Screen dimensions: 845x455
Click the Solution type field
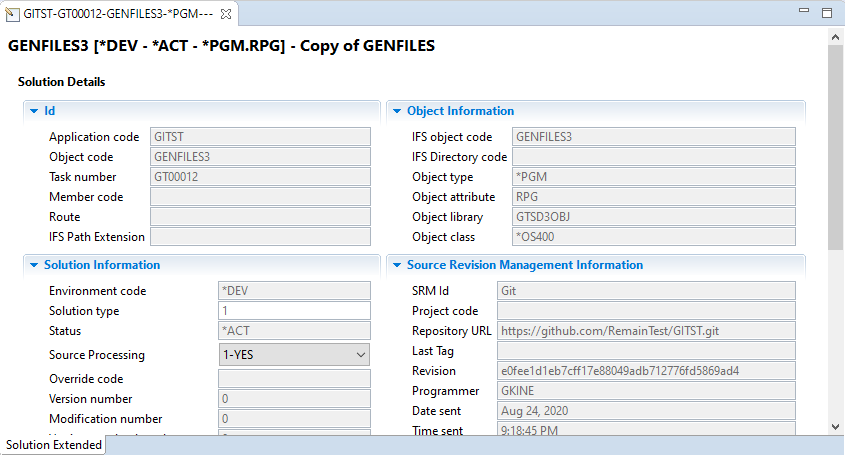click(294, 311)
